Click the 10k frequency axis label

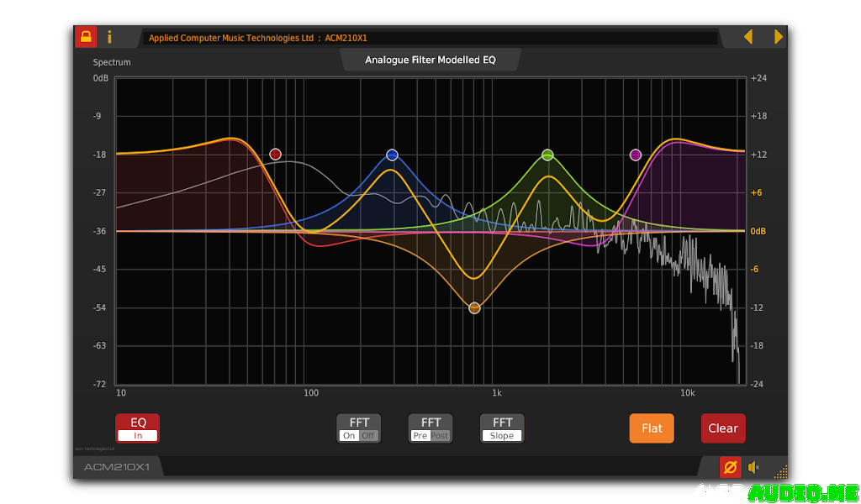click(x=687, y=392)
